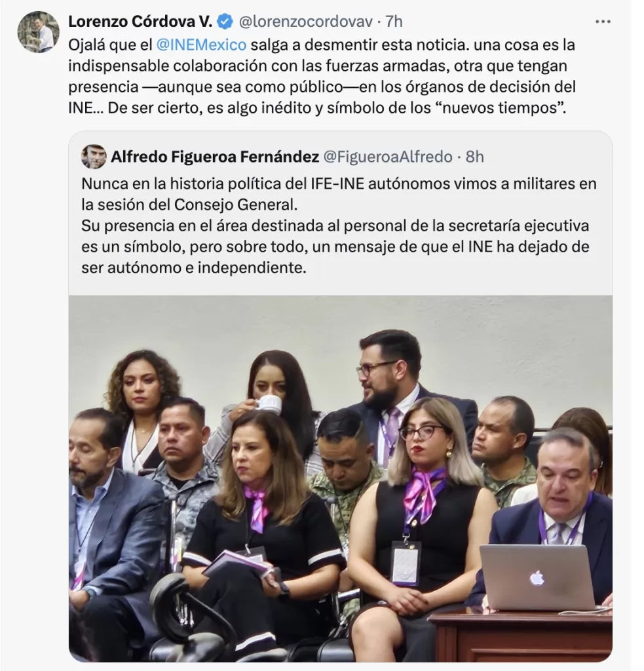Open the @INEMexico mention link
This screenshot has height=671, width=644.
click(x=201, y=45)
